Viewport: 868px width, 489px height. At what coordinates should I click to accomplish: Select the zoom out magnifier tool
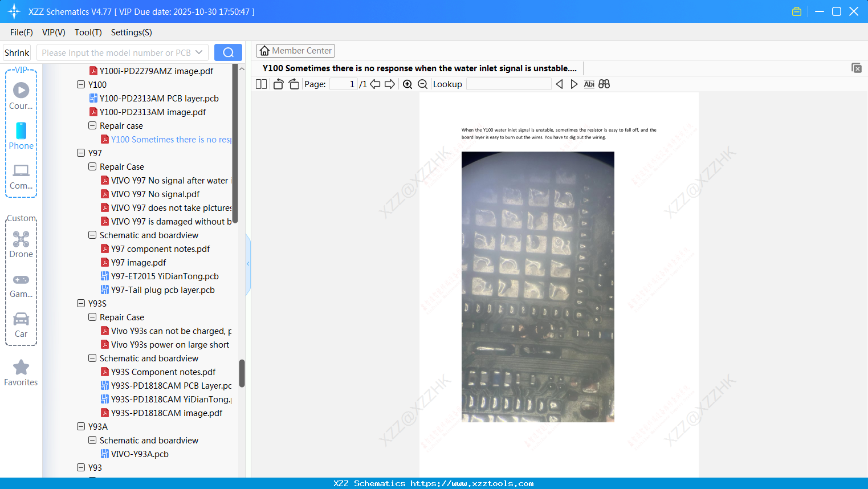[x=422, y=84]
